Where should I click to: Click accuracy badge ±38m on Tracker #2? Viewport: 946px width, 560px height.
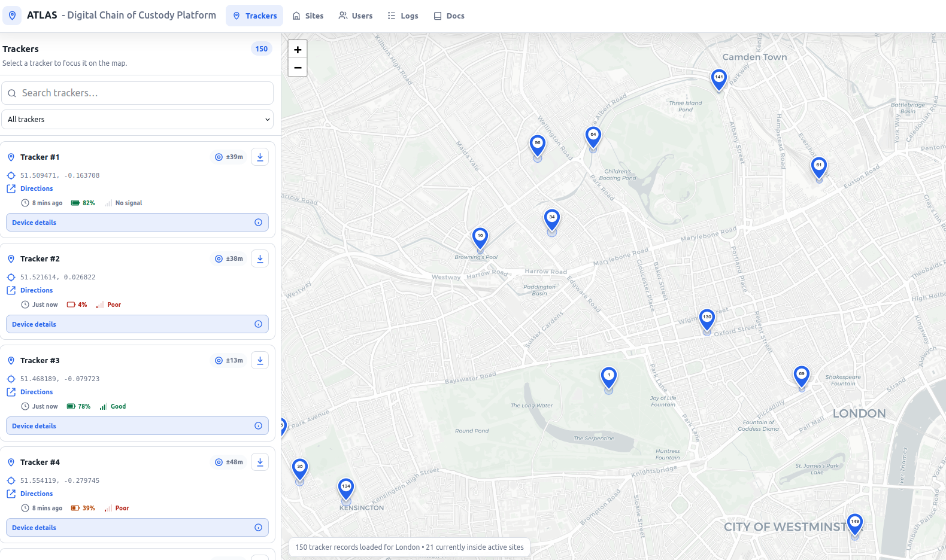click(x=229, y=258)
